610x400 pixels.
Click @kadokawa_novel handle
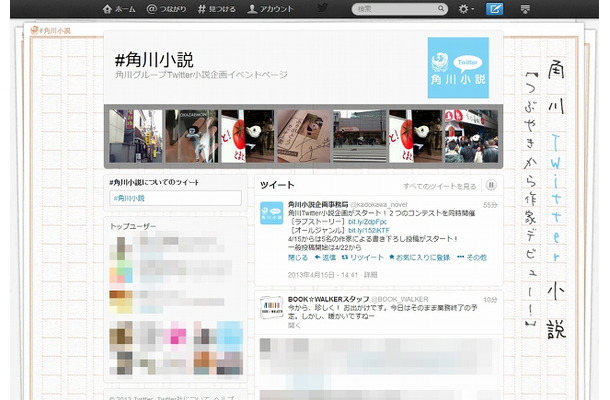pos(379,205)
